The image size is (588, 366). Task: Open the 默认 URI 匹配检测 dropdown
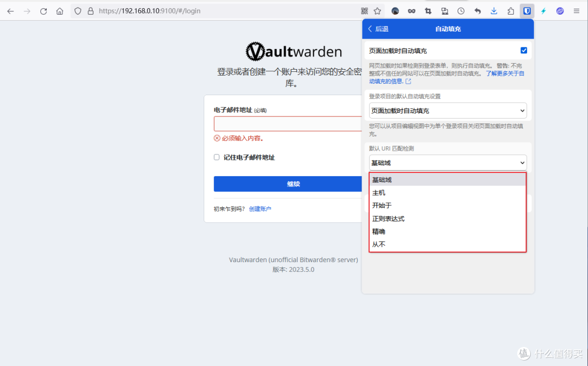click(x=448, y=162)
